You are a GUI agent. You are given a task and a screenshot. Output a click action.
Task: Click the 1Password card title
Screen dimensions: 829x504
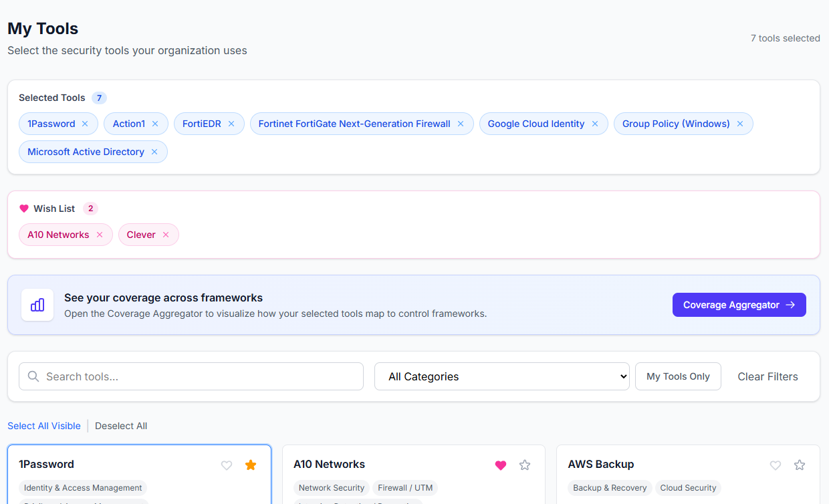coord(46,464)
